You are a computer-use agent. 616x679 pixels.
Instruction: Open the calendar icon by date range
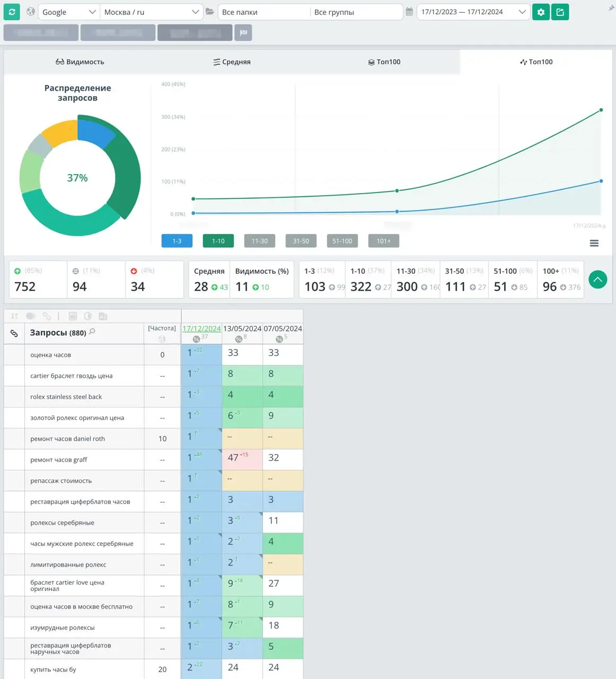(x=409, y=12)
